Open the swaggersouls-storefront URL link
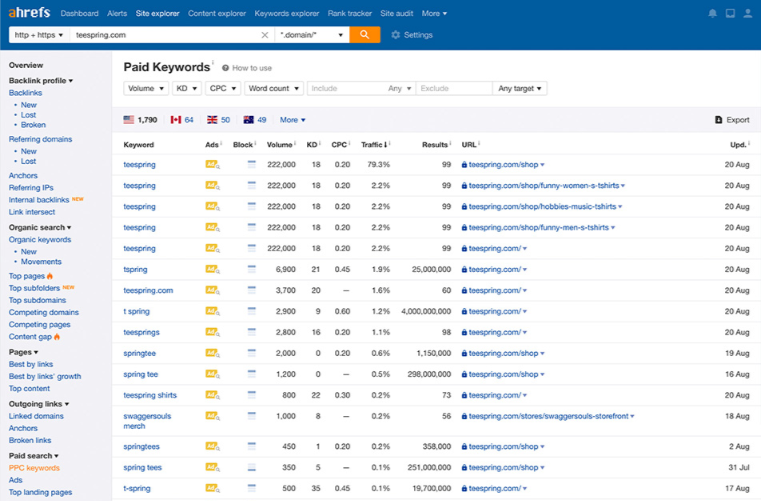 pyautogui.click(x=549, y=416)
